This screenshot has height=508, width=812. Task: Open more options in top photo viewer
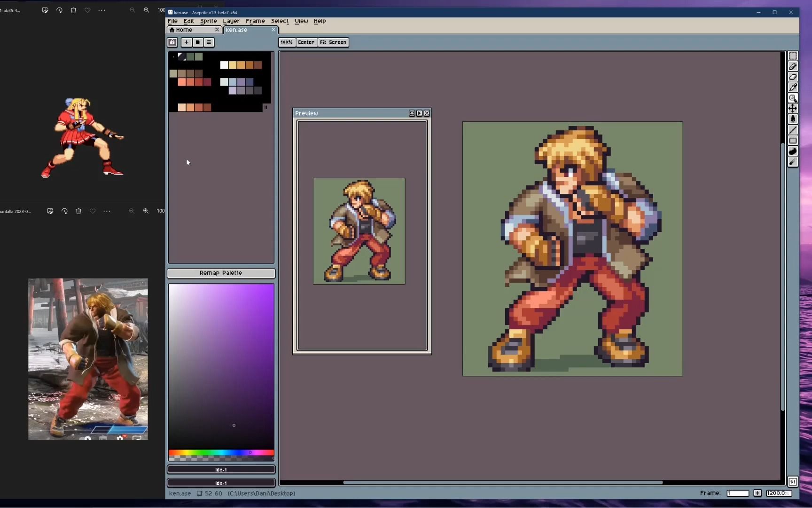[x=101, y=10]
